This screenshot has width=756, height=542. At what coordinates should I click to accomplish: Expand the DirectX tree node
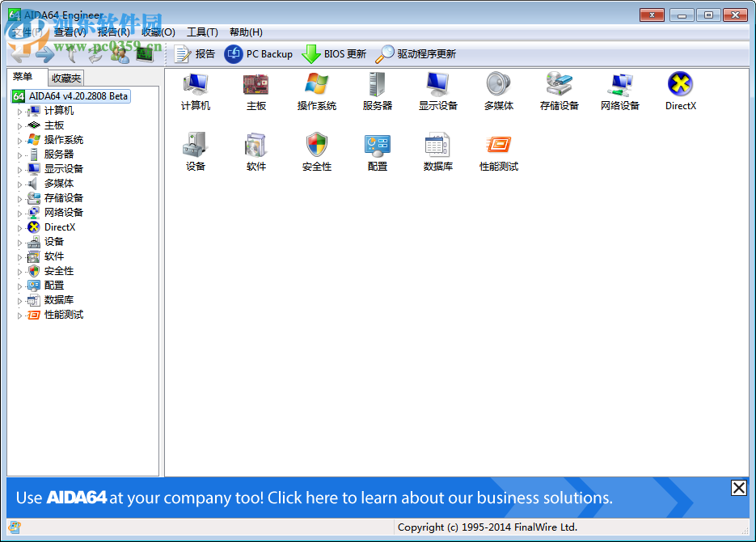click(x=19, y=227)
